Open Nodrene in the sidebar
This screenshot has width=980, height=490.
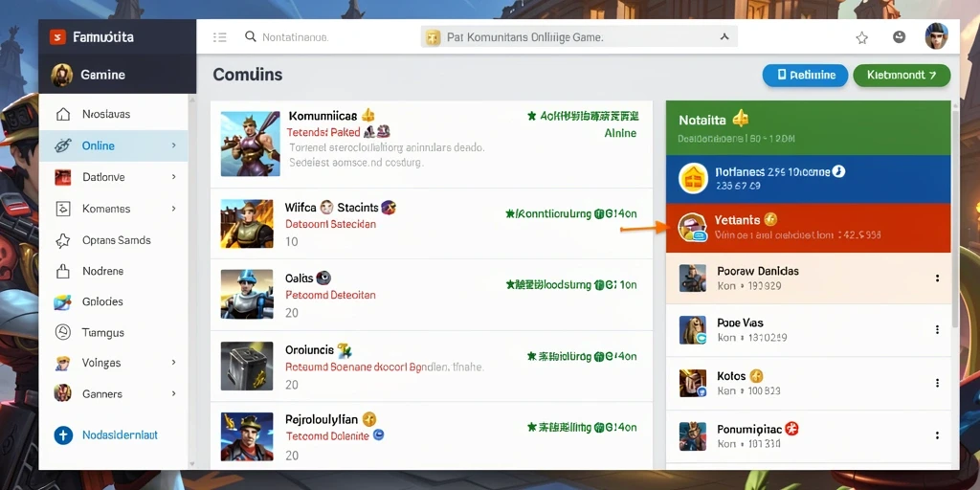pyautogui.click(x=113, y=271)
